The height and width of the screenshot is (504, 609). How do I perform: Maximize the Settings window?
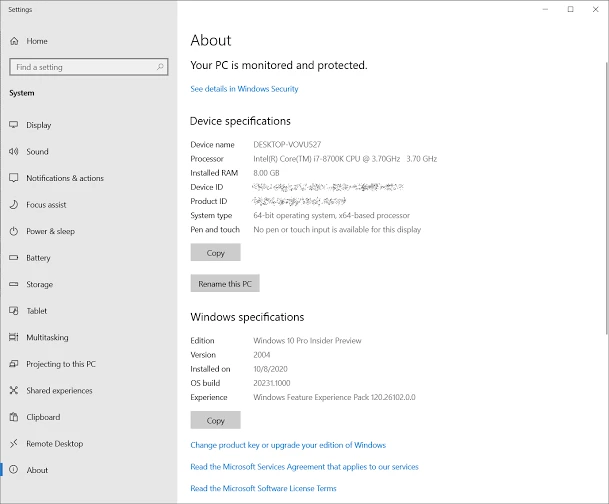(570, 9)
